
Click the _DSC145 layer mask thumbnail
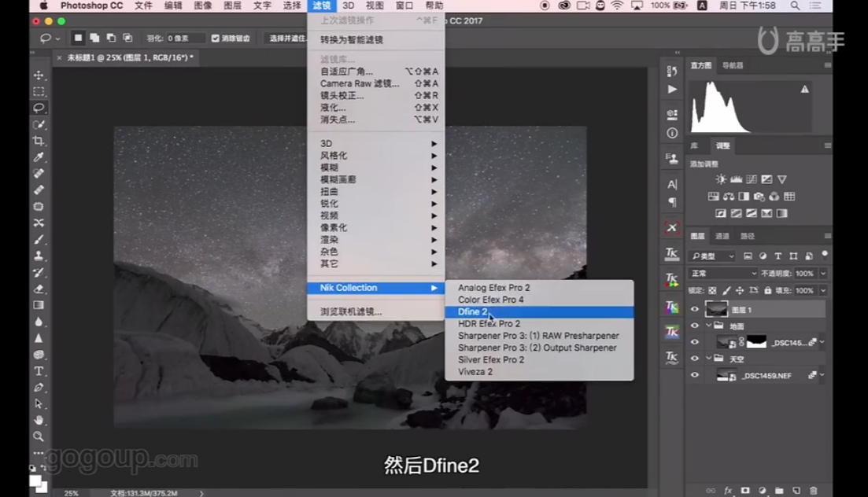756,342
